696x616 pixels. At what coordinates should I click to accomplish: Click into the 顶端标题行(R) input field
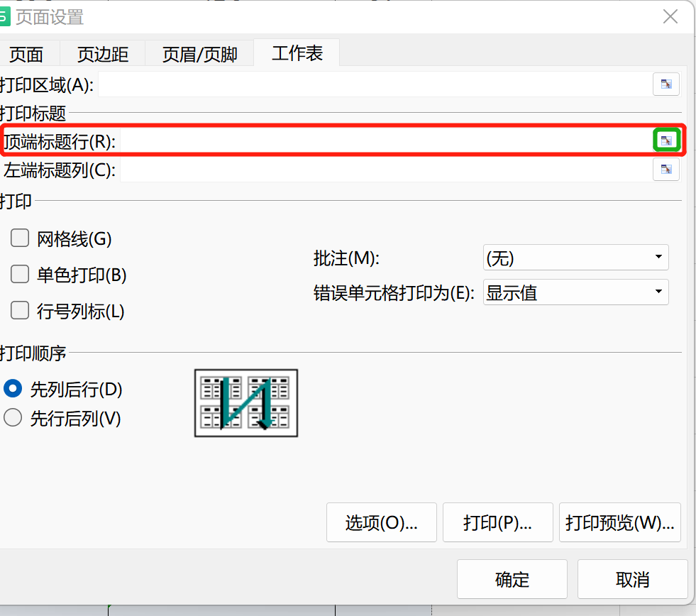[385, 141]
